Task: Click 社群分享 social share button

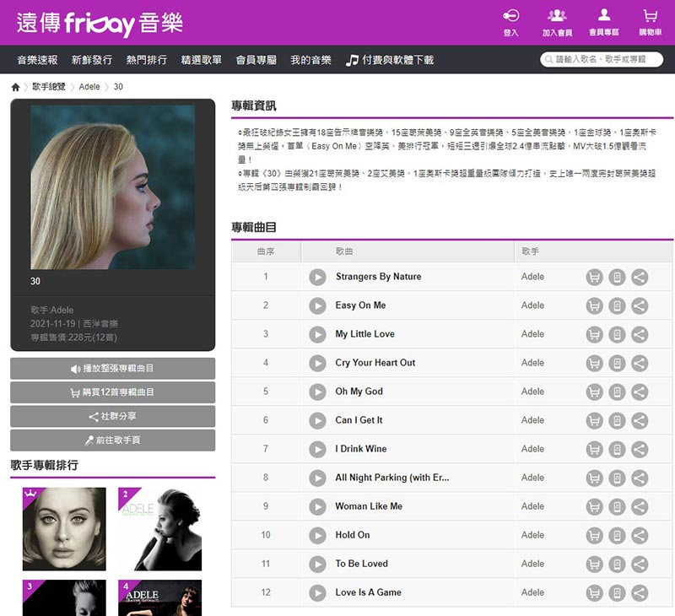Action: tap(113, 416)
